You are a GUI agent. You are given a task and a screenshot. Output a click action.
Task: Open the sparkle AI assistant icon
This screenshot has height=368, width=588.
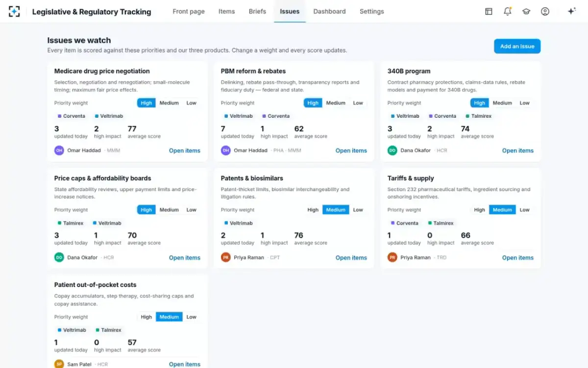571,11
